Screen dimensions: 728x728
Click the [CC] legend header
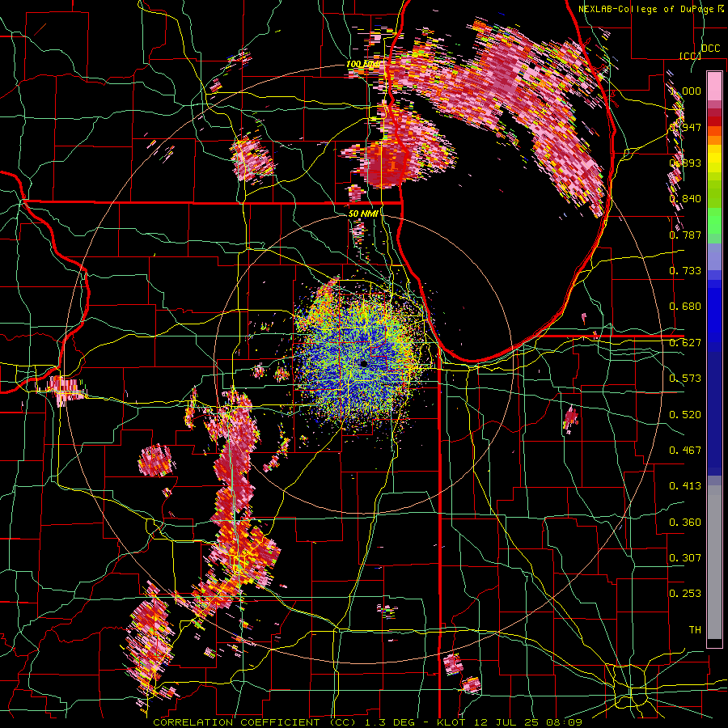(691, 56)
